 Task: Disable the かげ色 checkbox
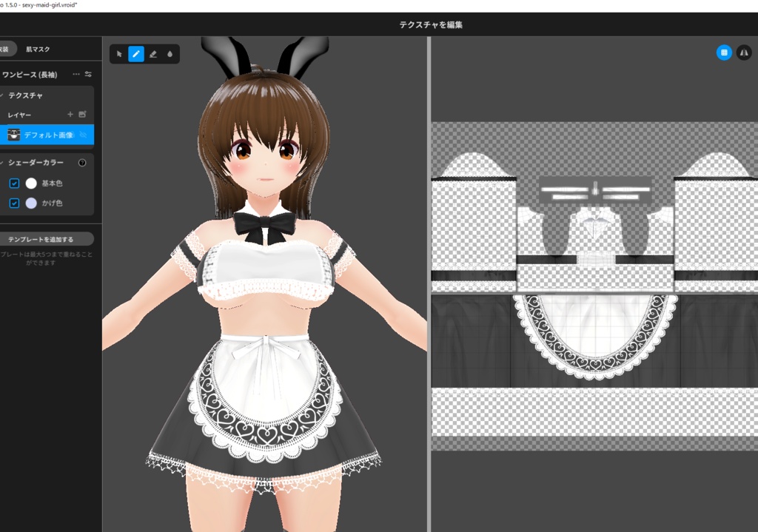click(x=13, y=202)
